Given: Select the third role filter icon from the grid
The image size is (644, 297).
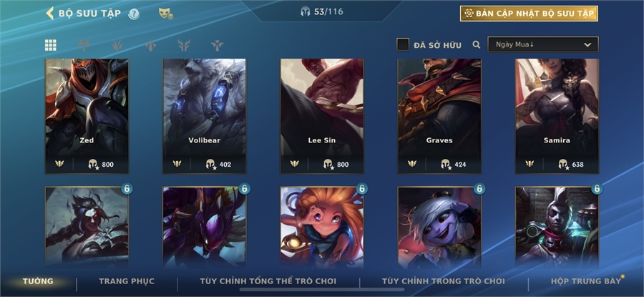Looking at the screenshot, I should coord(151,45).
